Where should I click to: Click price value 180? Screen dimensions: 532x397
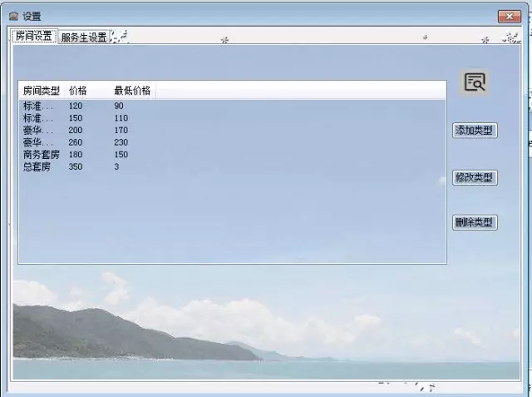coord(76,155)
